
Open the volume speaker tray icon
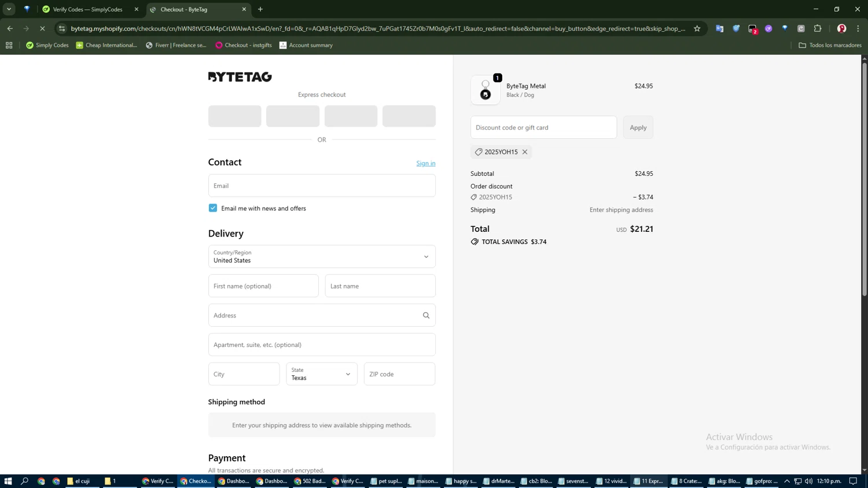tap(809, 481)
